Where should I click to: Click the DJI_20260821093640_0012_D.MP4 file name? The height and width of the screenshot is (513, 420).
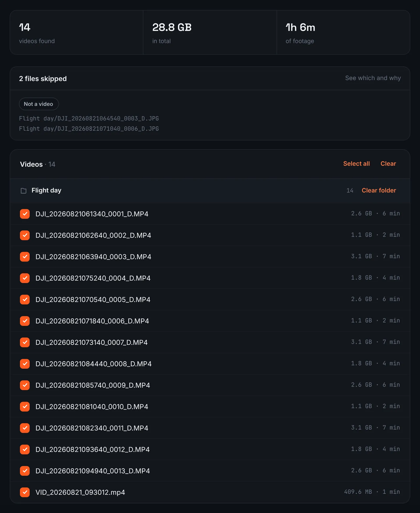[93, 449]
